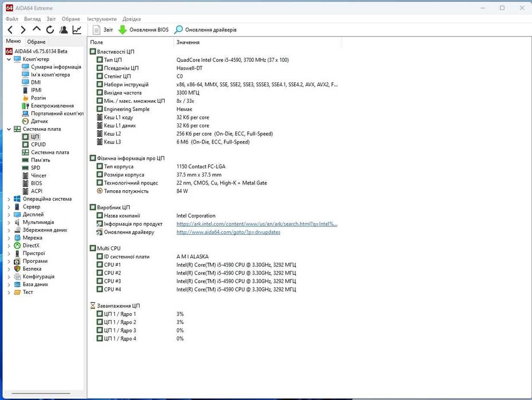
Task: Click the Звіт report page icon
Action: pos(96,30)
